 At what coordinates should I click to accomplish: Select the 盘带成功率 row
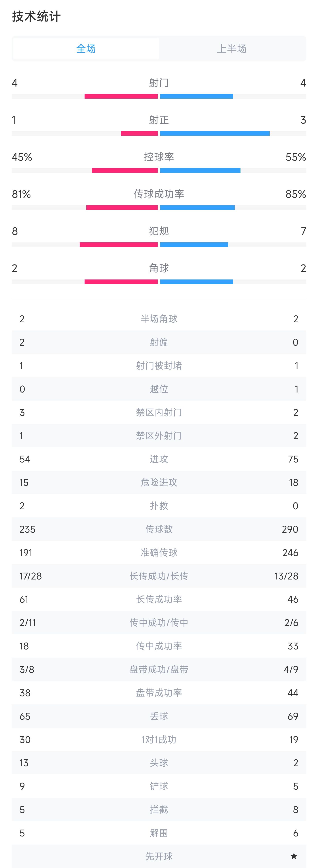pyautogui.click(x=159, y=693)
